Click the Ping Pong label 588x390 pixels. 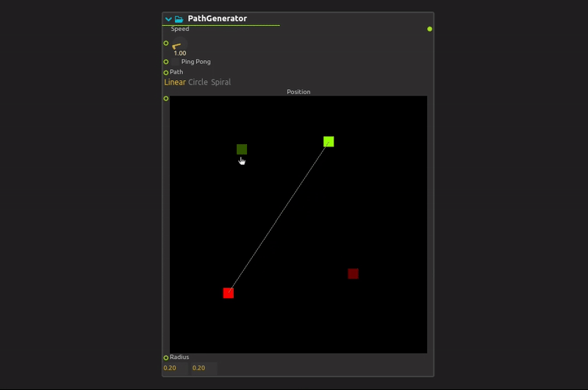click(196, 62)
